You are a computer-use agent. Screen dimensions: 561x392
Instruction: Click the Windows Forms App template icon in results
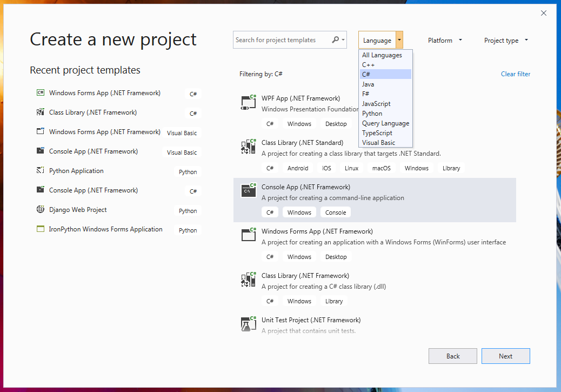249,235
